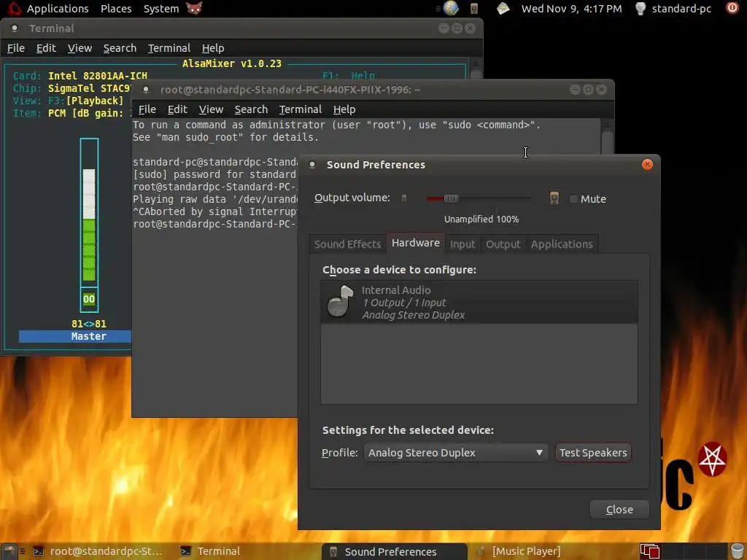
Task: Switch to Music Player taskbar entry
Action: [x=519, y=551]
